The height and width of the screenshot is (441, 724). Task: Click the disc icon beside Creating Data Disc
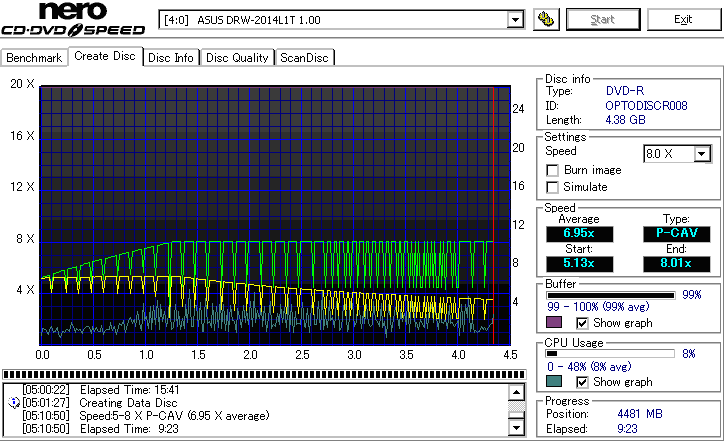[12, 403]
